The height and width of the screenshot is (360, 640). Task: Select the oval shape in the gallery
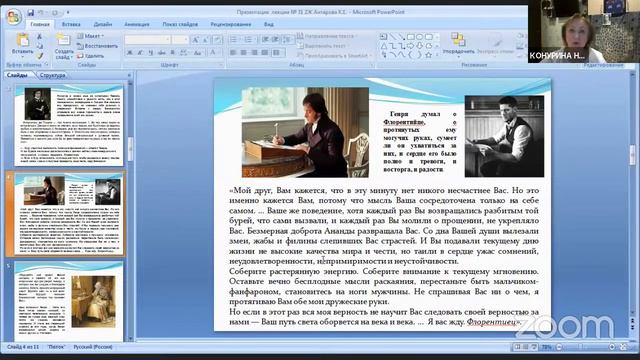(420, 37)
